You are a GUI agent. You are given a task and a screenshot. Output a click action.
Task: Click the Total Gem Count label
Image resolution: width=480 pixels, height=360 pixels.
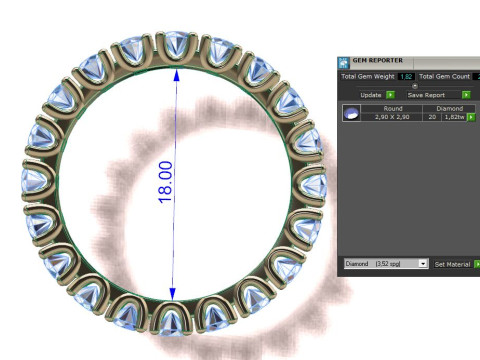444,76
